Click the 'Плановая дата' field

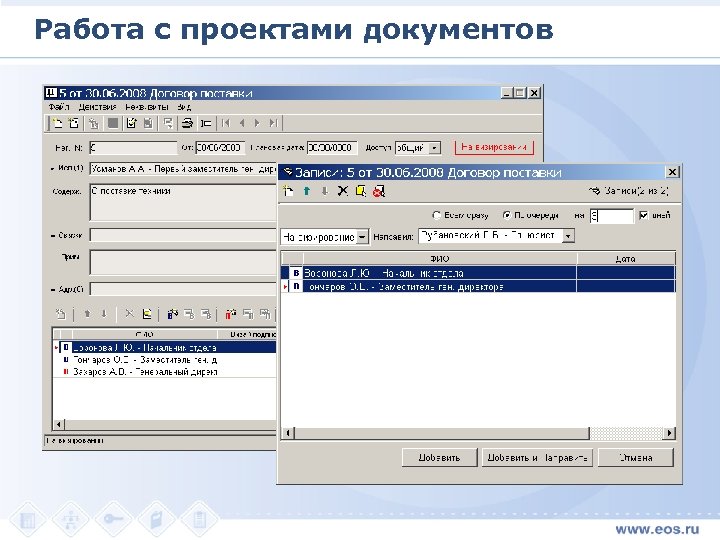click(x=332, y=148)
